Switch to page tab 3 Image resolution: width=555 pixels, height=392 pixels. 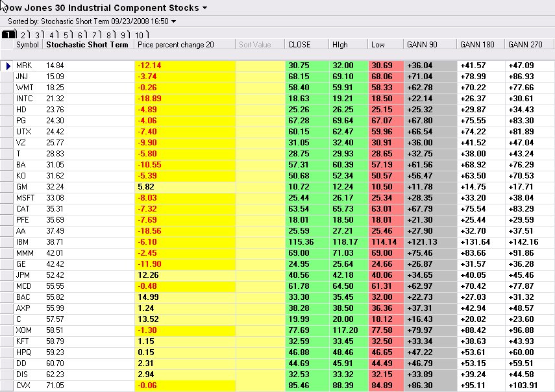[x=38, y=34]
